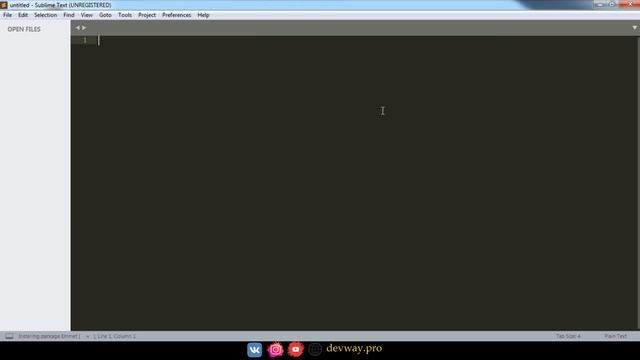This screenshot has width=640, height=360.
Task: Open the devway.pro link
Action: click(x=354, y=348)
